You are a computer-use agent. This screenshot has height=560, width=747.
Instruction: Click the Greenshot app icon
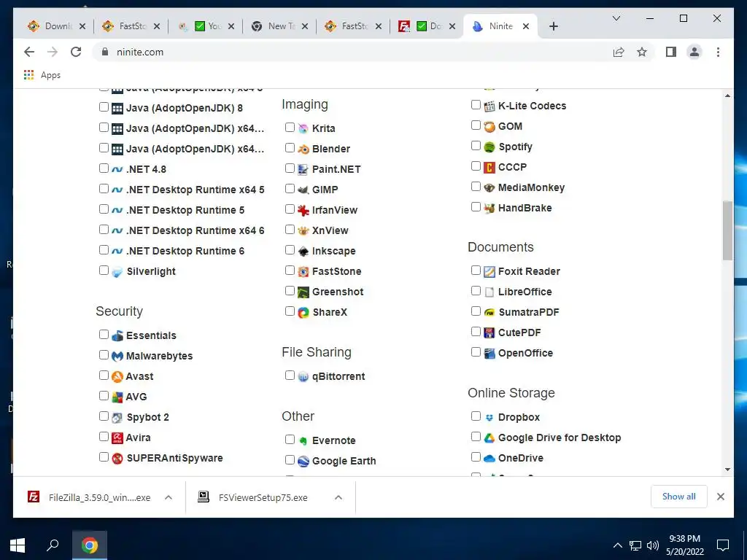(303, 292)
